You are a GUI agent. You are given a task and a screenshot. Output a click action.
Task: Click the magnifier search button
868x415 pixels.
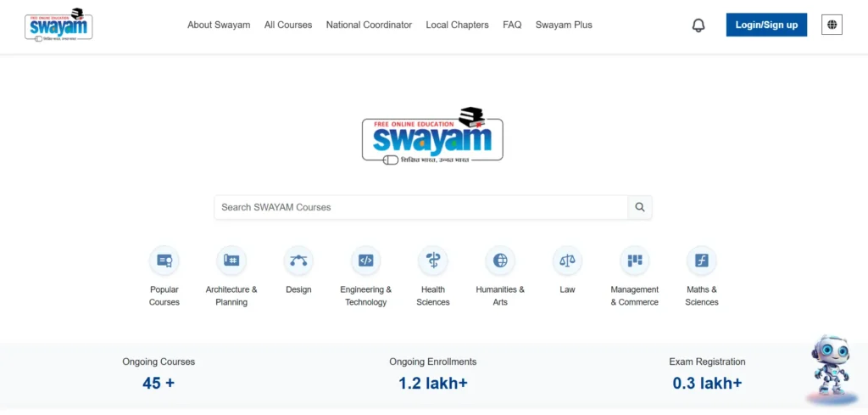pos(640,207)
